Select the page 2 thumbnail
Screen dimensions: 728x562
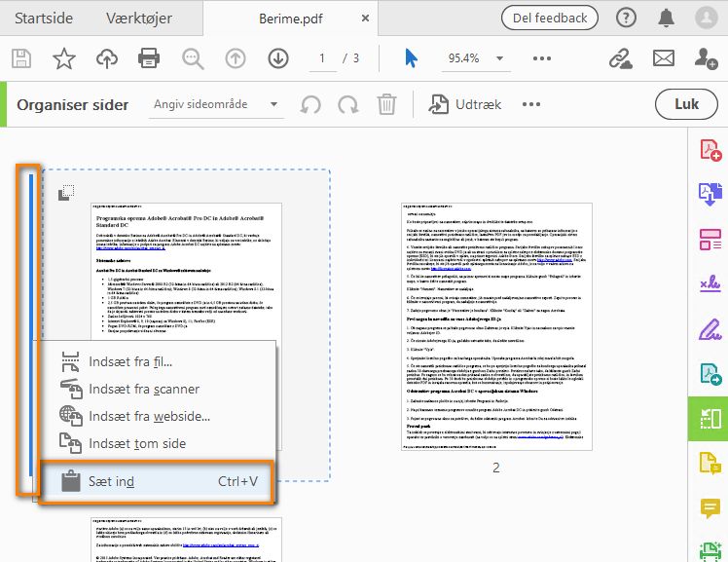pos(496,326)
